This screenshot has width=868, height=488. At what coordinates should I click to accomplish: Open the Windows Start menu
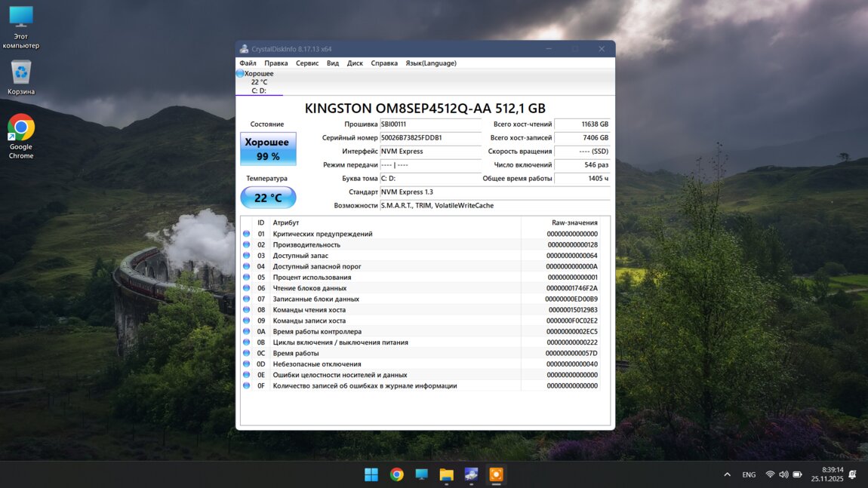371,474
